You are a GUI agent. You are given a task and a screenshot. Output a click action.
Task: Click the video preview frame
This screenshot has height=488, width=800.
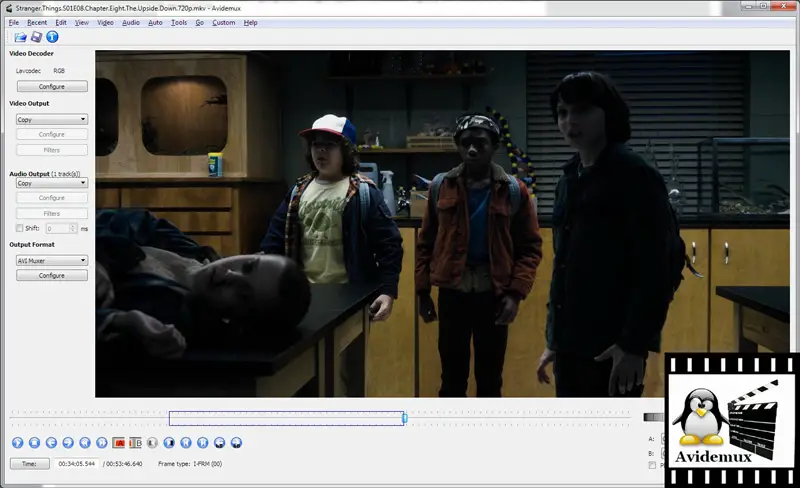click(442, 223)
